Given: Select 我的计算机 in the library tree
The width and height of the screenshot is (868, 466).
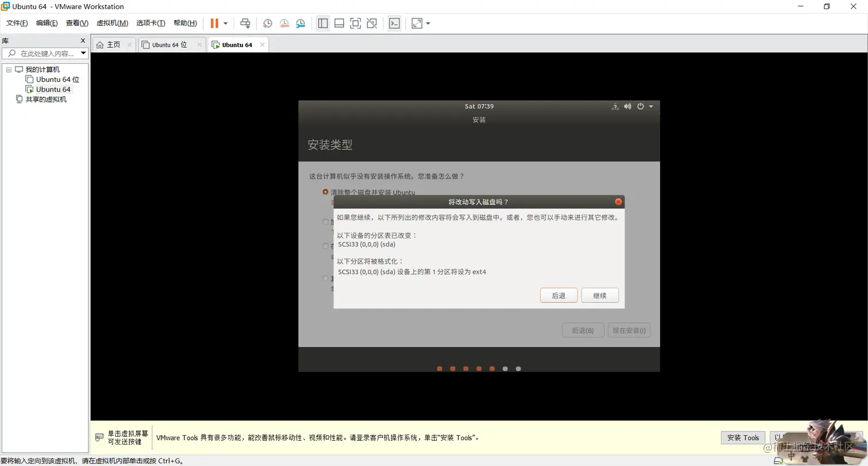Looking at the screenshot, I should pyautogui.click(x=42, y=70).
